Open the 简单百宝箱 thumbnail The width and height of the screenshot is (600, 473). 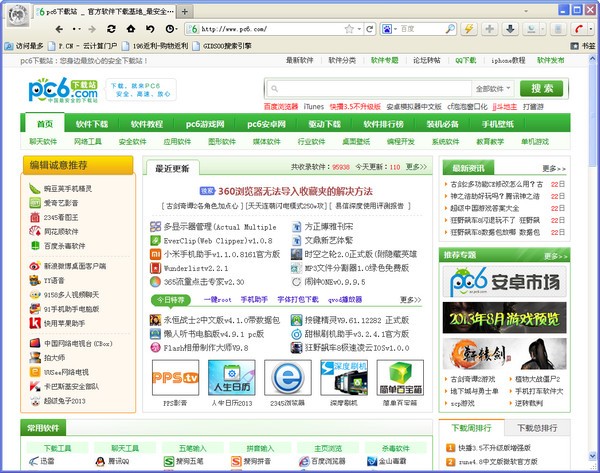pyautogui.click(x=400, y=377)
